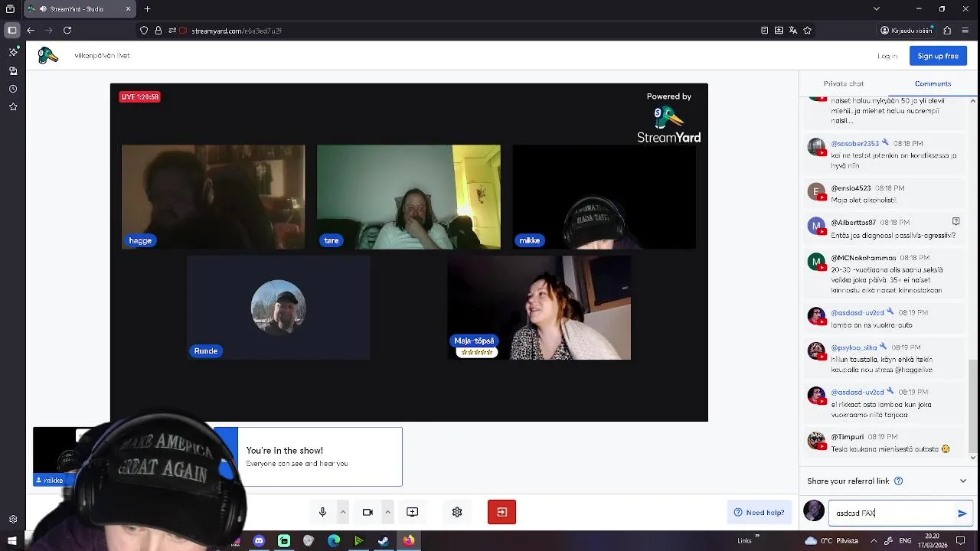
Task: Click the tracking protection shield icon
Action: coord(144,31)
